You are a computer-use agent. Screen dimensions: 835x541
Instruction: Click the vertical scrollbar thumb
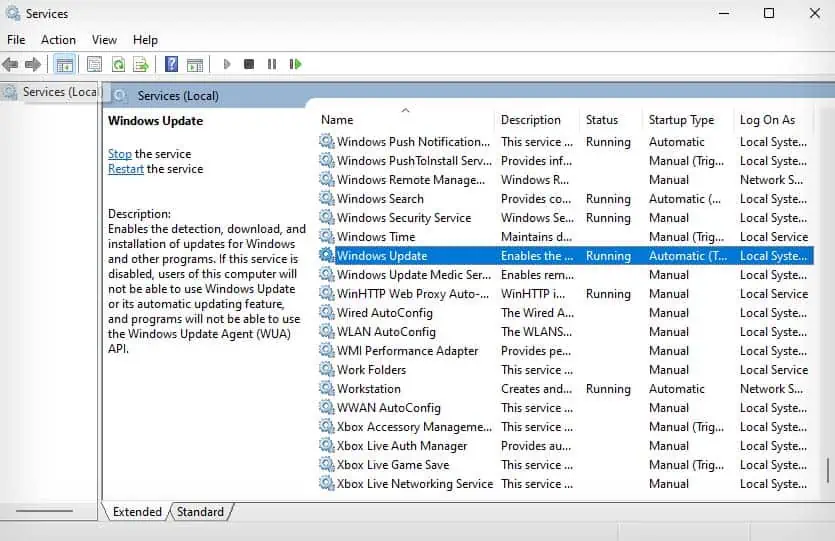(x=828, y=470)
